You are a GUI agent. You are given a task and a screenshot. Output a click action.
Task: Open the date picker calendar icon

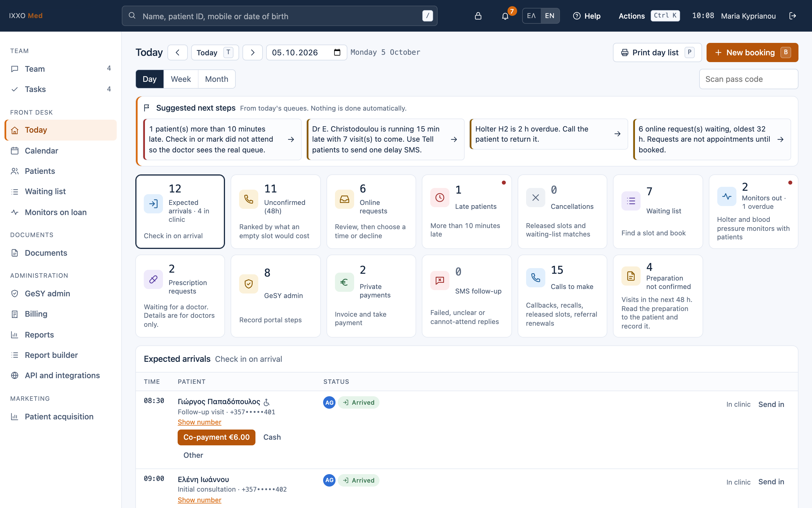click(x=337, y=52)
